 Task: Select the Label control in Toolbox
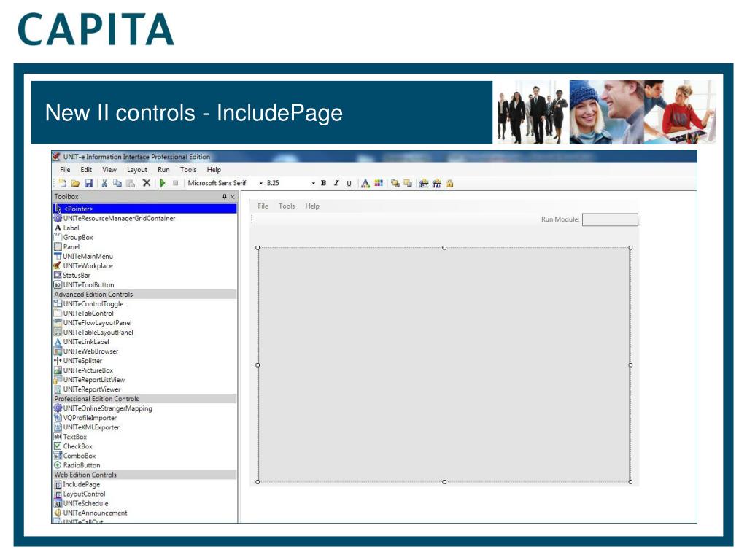click(x=145, y=227)
